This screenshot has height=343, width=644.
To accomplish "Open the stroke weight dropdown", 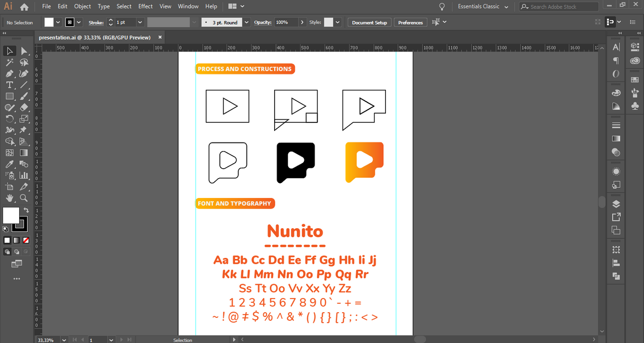I will coord(140,23).
